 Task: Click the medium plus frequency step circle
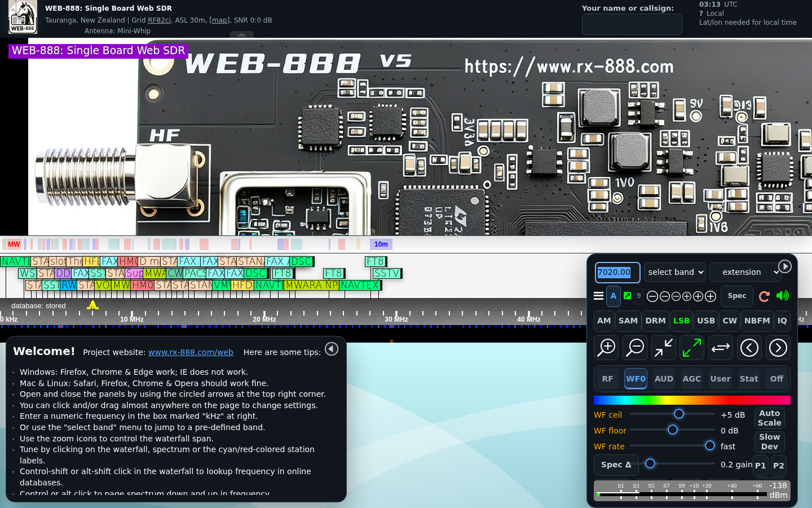(698, 296)
